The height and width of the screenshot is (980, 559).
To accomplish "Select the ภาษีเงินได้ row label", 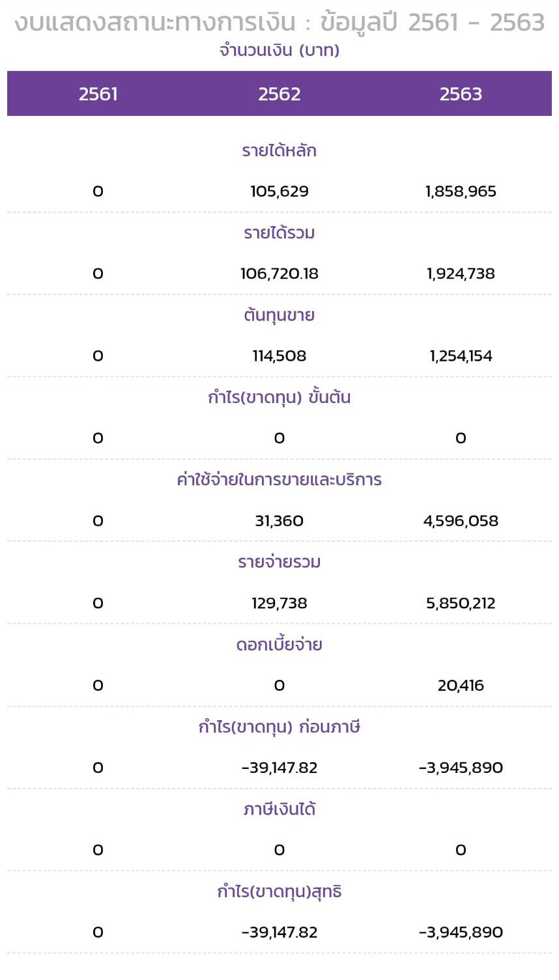I will (x=279, y=809).
